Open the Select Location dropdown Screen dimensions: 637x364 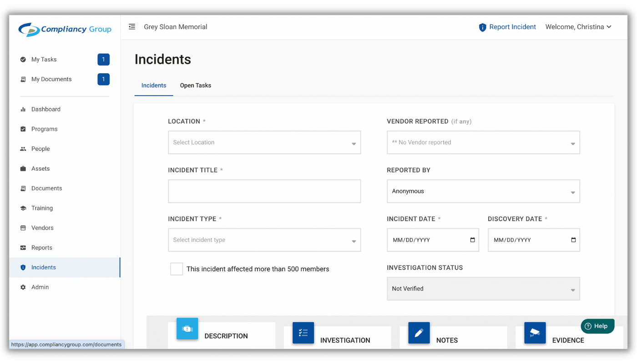click(x=264, y=142)
